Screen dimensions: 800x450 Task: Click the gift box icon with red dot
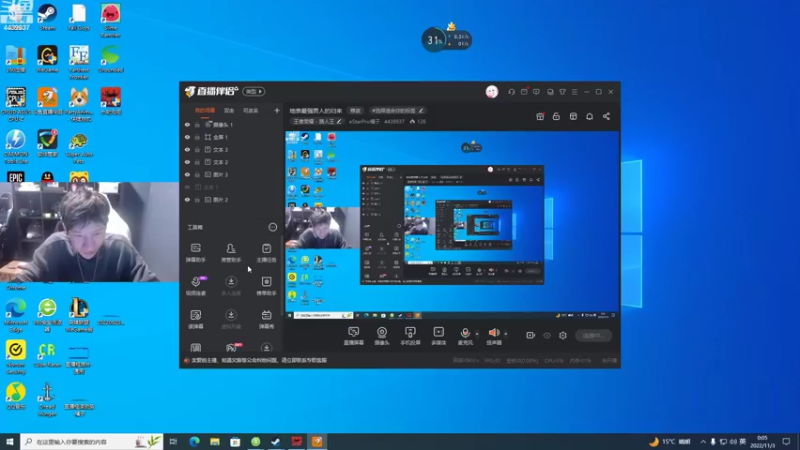pyautogui.click(x=540, y=116)
